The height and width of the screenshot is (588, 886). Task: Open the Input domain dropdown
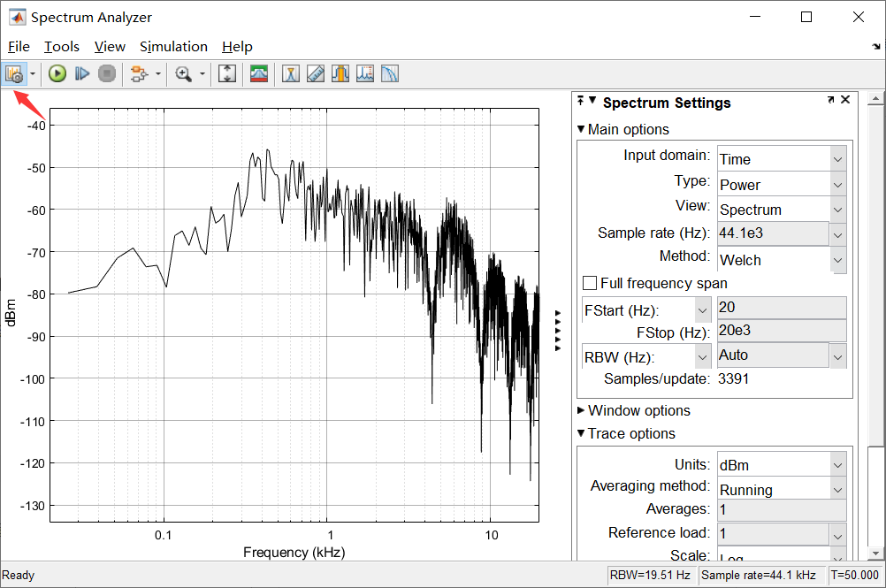[x=782, y=159]
